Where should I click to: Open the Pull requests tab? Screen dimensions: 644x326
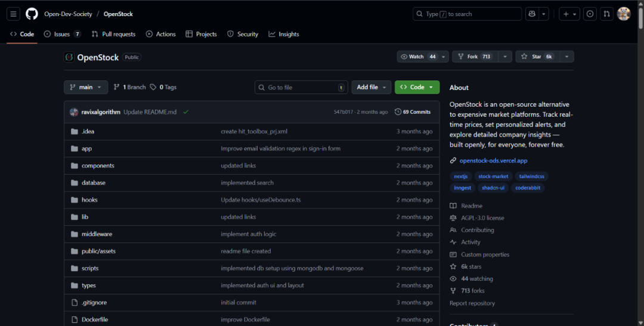coord(113,34)
